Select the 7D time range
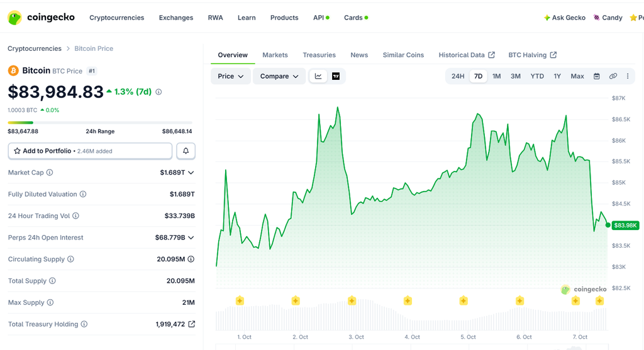 pos(478,76)
